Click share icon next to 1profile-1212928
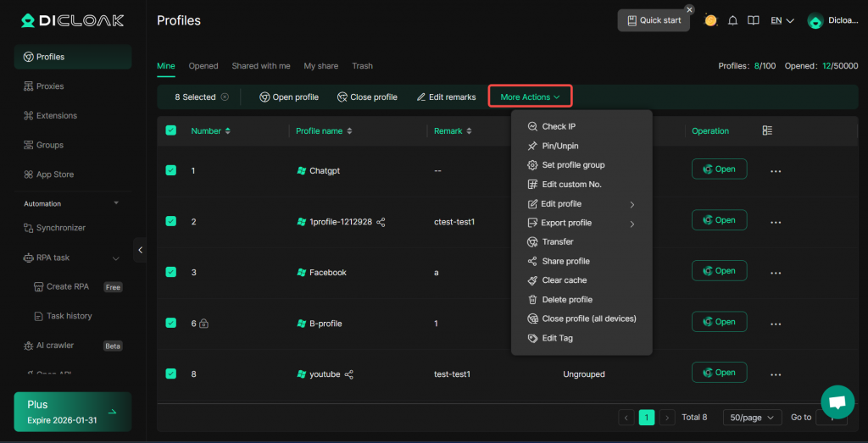868x443 pixels. click(x=381, y=222)
